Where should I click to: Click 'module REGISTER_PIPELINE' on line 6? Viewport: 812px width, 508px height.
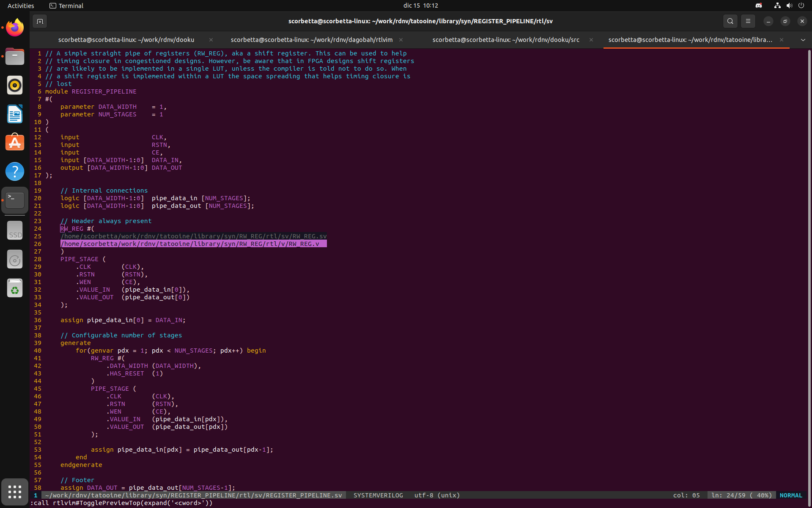(91, 91)
